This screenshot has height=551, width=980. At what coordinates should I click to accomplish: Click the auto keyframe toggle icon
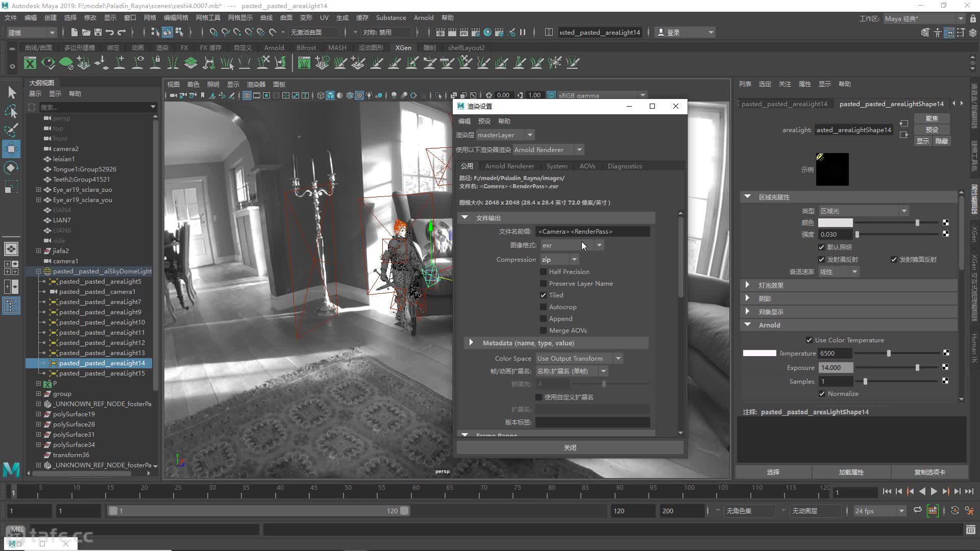coord(955,511)
